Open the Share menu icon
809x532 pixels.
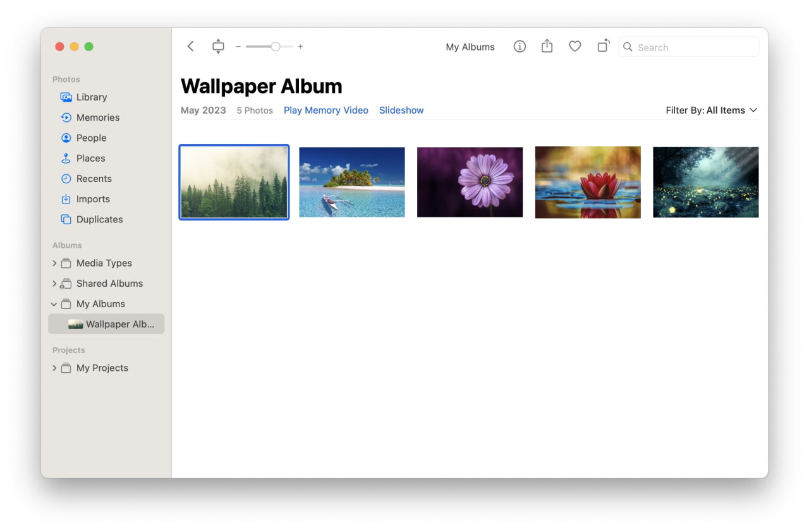(x=547, y=46)
